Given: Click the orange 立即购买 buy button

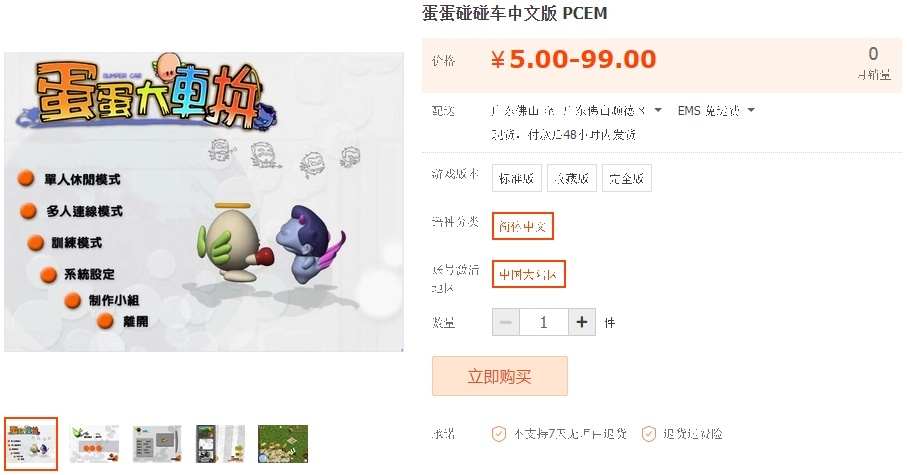Looking at the screenshot, I should (x=500, y=376).
